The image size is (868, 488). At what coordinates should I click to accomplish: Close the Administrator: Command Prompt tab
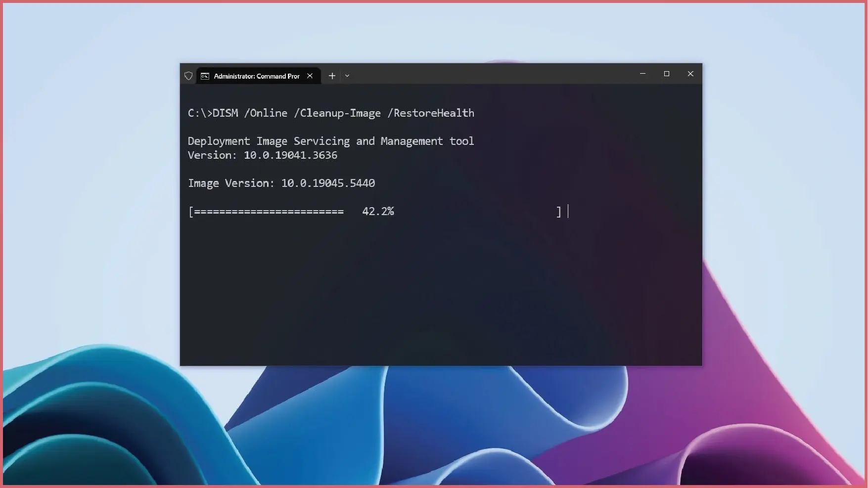point(310,76)
